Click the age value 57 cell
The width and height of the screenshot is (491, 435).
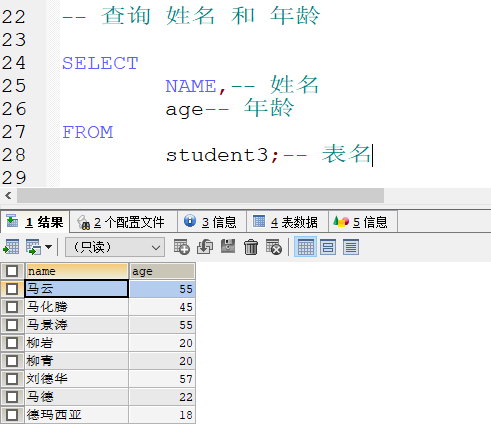pyautogui.click(x=162, y=379)
